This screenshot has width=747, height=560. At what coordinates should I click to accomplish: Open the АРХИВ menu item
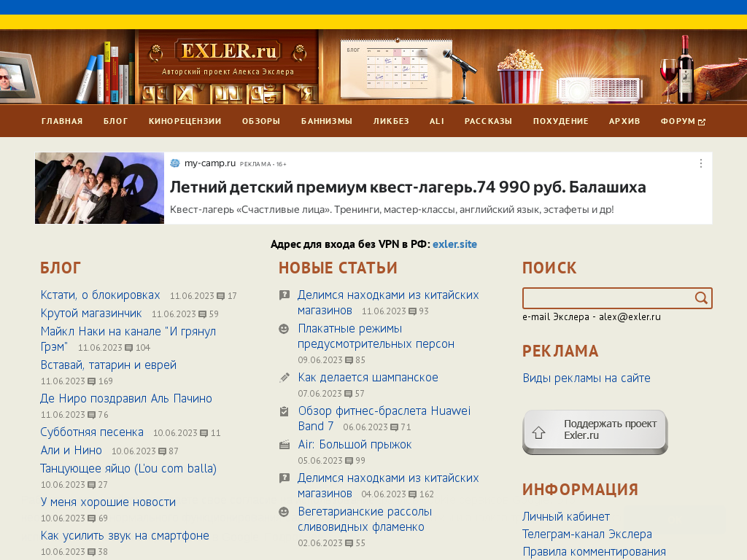624,121
